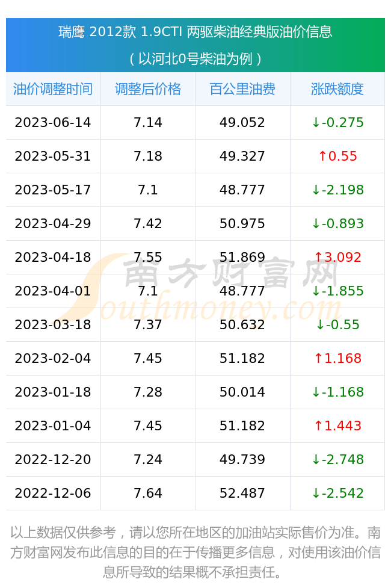Click the 调整后价格 column header
Viewport: 391px width, 588px height.
coord(148,89)
